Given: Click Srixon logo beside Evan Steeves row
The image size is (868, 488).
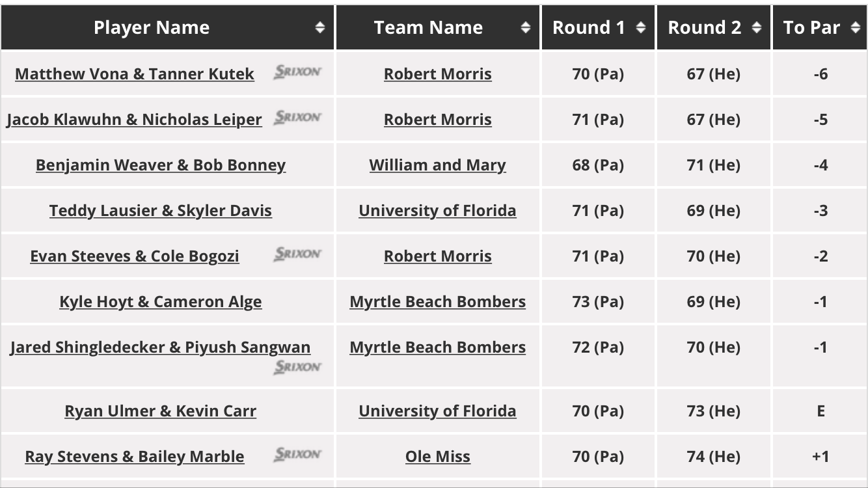Looking at the screenshot, I should tap(297, 254).
